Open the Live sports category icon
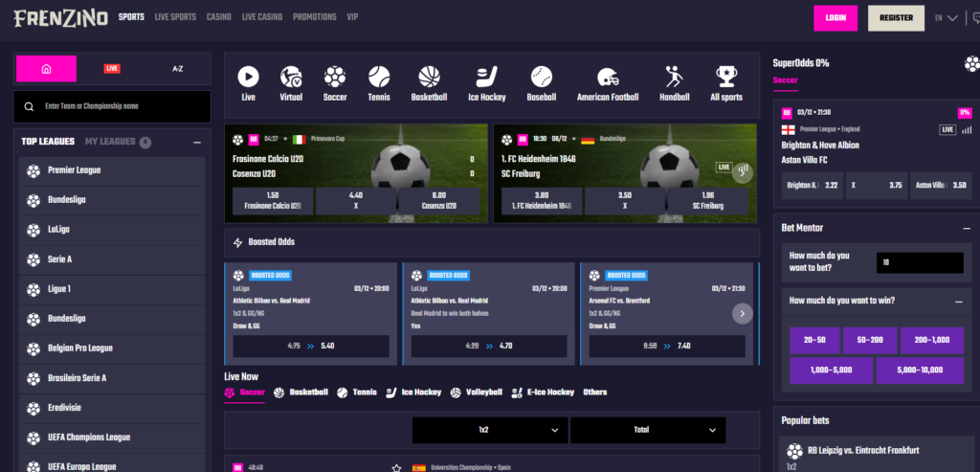The image size is (980, 472). 248,77
